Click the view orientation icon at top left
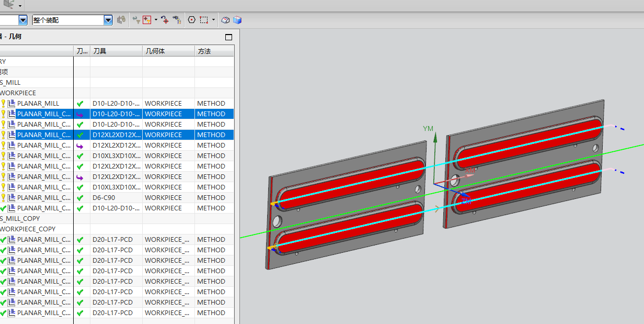 [x=9, y=4]
